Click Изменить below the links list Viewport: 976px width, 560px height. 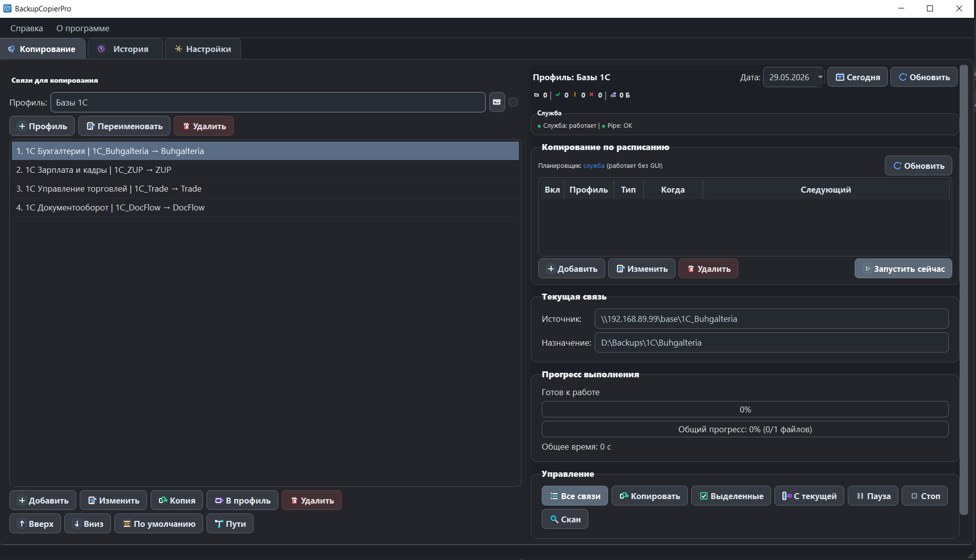click(113, 501)
